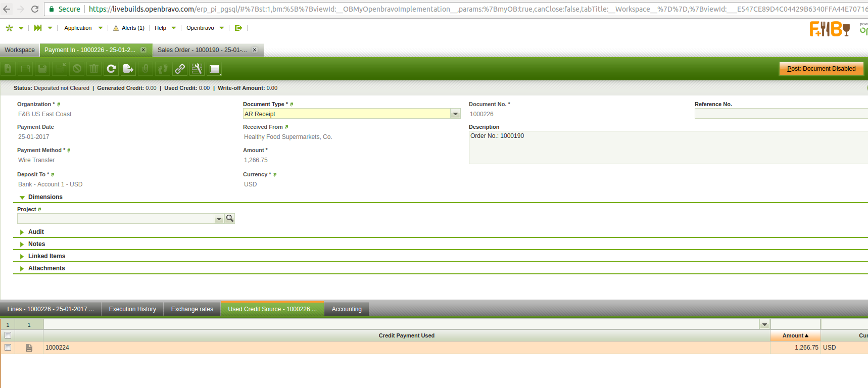Open the record icon in row 1000224
The height and width of the screenshot is (388, 868).
(29, 348)
